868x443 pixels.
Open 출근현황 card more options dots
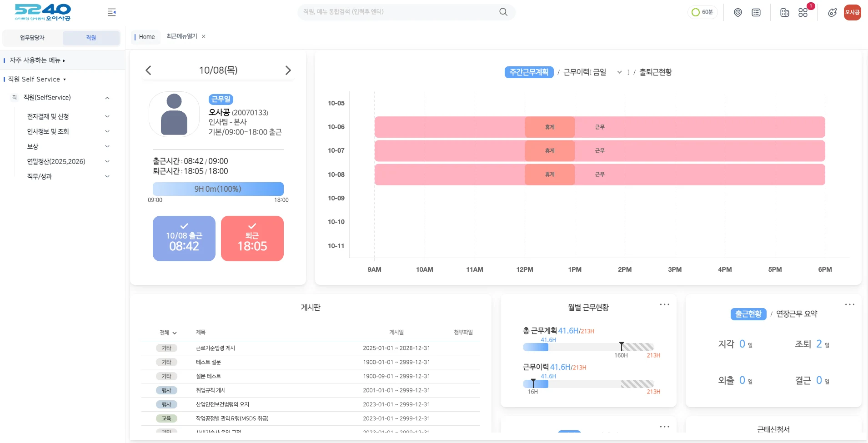(850, 304)
